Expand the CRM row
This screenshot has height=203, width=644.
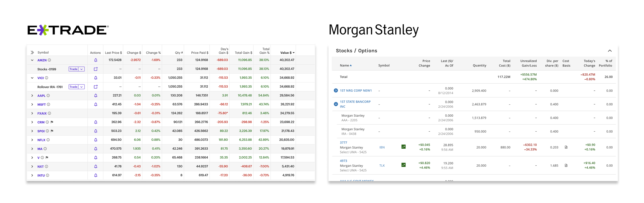(32, 122)
